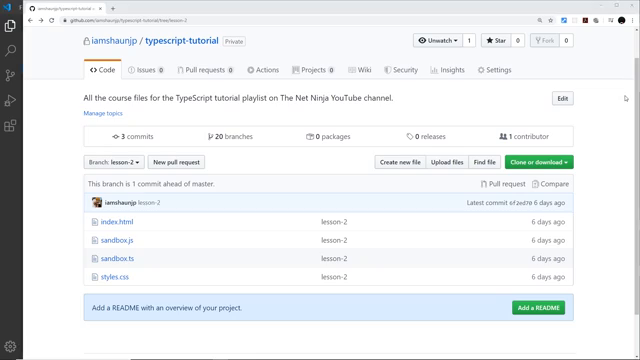Open VS Code Explorer icon in sidebar
The height and width of the screenshot is (360, 640).
point(10,26)
